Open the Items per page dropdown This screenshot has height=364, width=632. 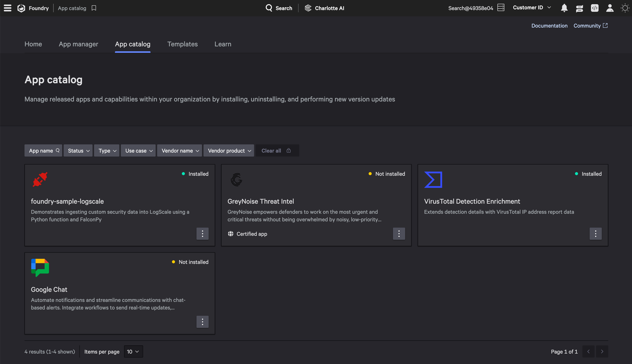point(133,351)
